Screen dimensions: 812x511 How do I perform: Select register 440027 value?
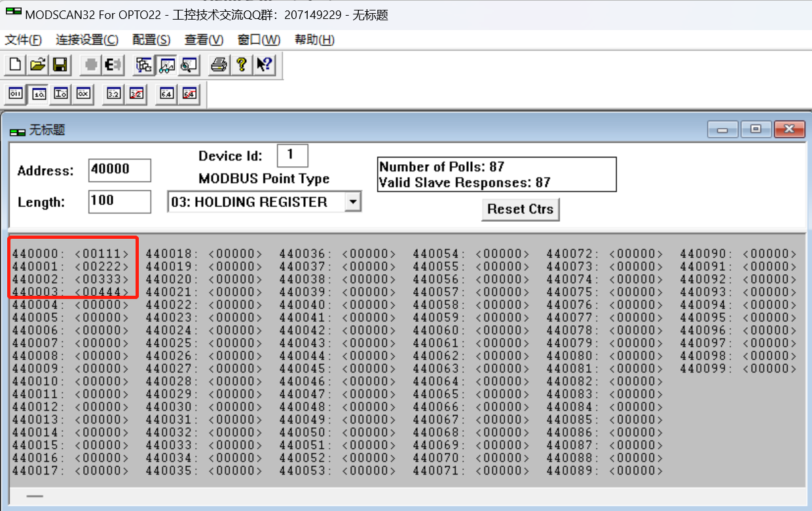tap(236, 368)
